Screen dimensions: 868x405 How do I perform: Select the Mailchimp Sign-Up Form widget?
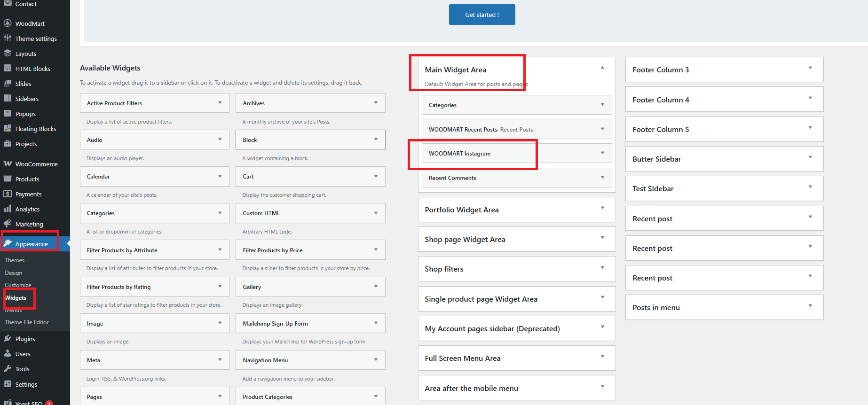(x=310, y=323)
